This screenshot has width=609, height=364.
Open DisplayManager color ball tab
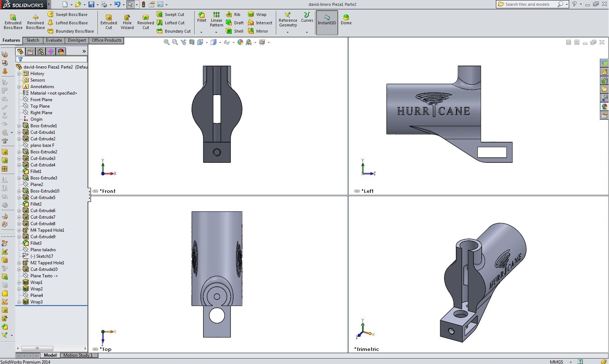[61, 51]
